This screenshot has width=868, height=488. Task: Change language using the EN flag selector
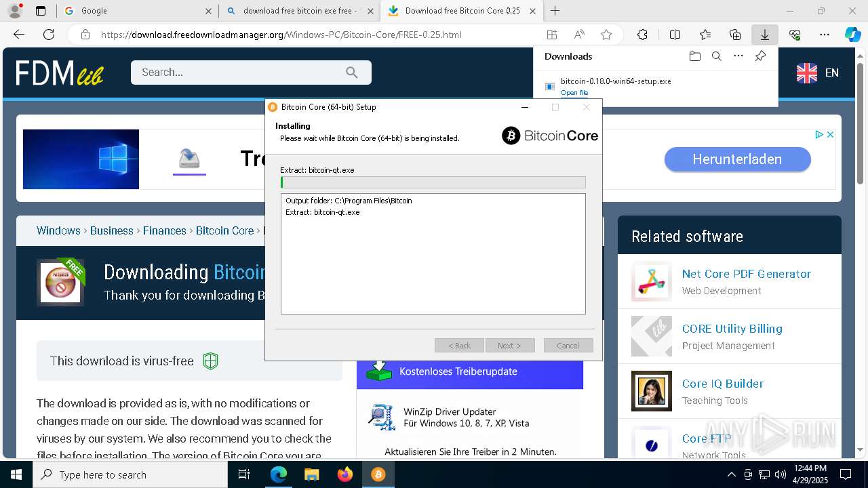pyautogui.click(x=818, y=73)
